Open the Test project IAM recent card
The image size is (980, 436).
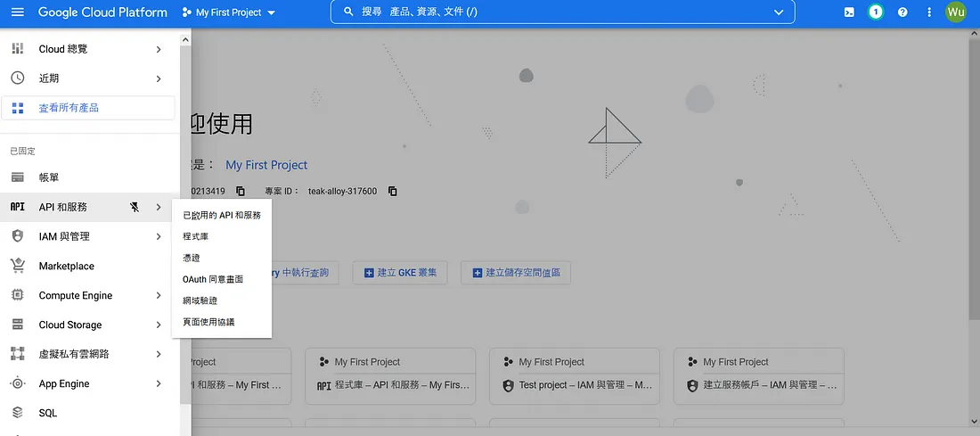pyautogui.click(x=575, y=375)
